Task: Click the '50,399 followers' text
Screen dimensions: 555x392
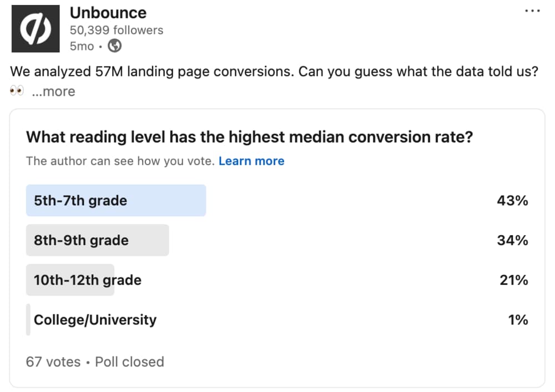Action: tap(117, 30)
